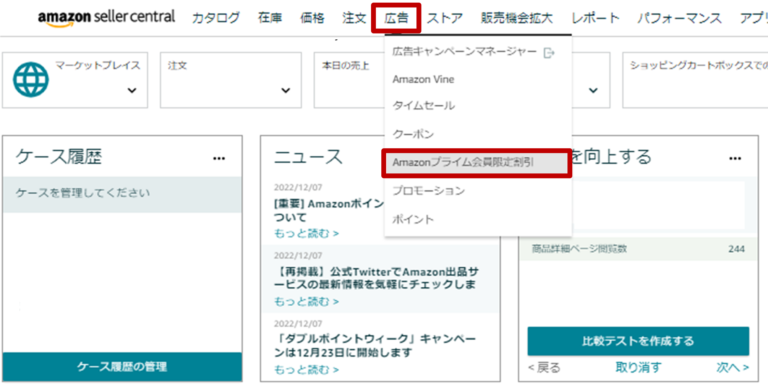The image size is (768, 392).
Task: Open the ケース履歴 three-dot options menu
Action: 219,158
